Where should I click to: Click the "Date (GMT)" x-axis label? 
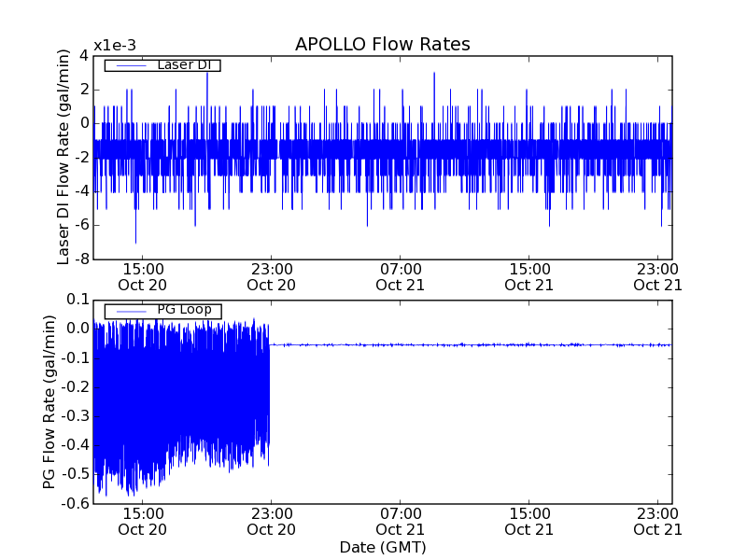[382, 547]
